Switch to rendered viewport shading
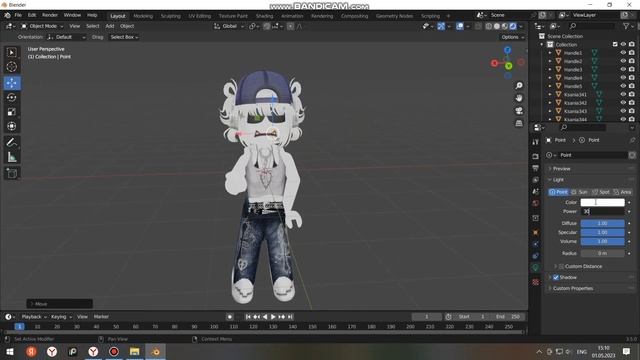 click(x=513, y=26)
